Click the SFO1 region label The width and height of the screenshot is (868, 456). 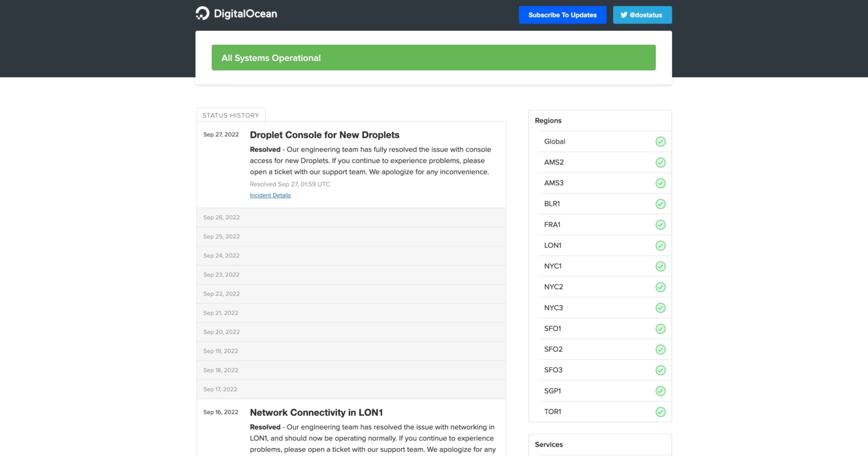(553, 329)
